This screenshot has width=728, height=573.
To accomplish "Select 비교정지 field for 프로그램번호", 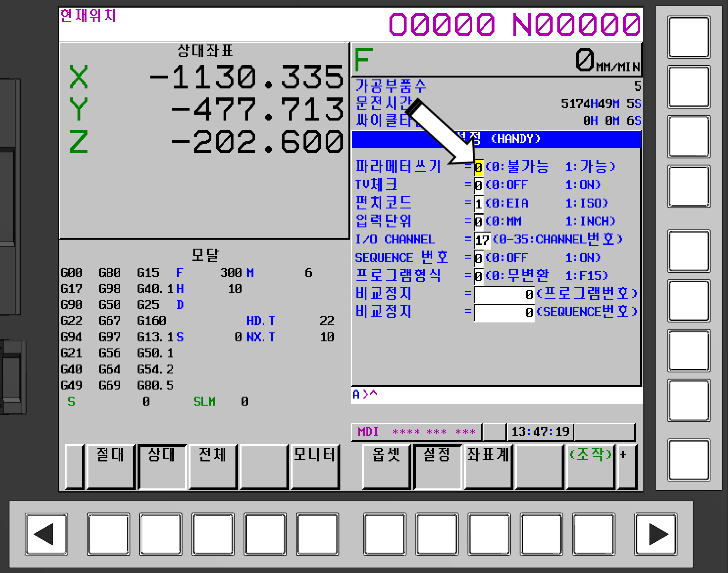I will pyautogui.click(x=504, y=295).
